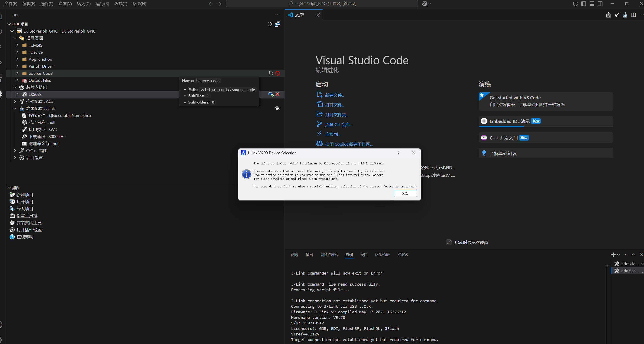The height and width of the screenshot is (344, 644).
Task: Click the help question mark in J-Link dialog
Action: (x=399, y=153)
